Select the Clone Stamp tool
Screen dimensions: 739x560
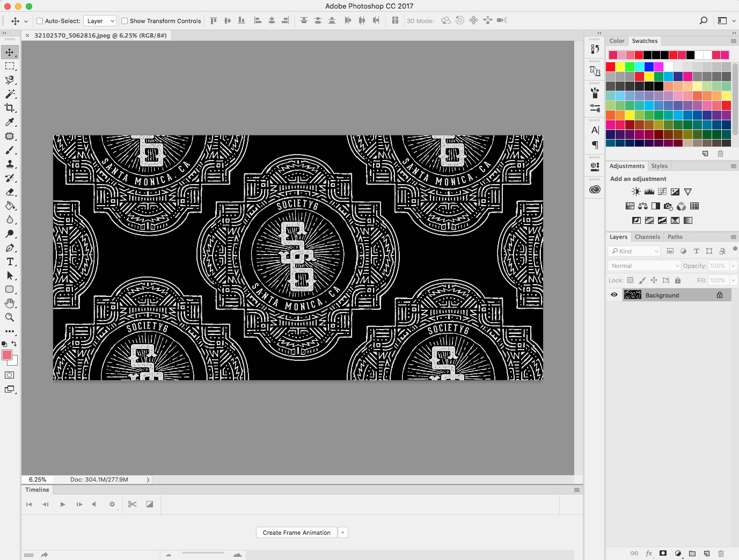[10, 164]
